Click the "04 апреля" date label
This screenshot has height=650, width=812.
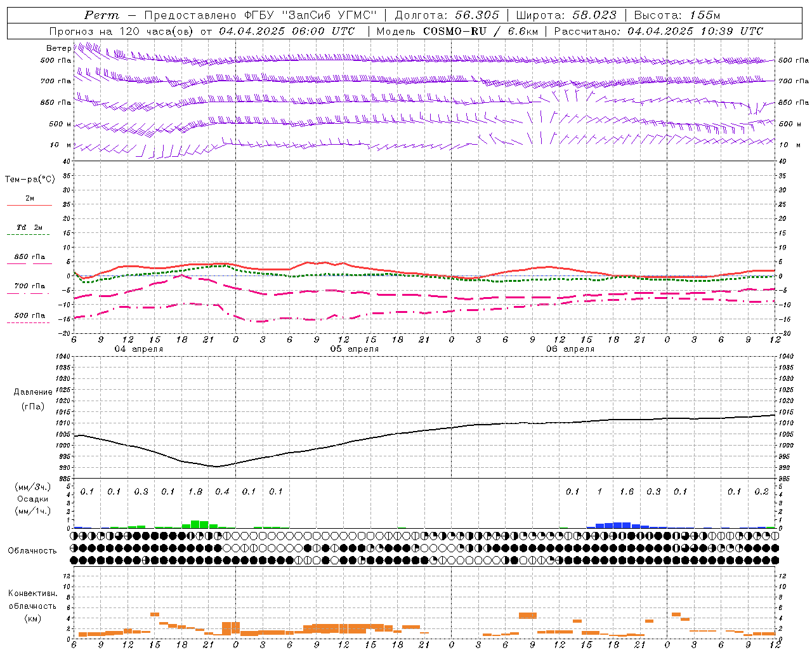click(138, 349)
